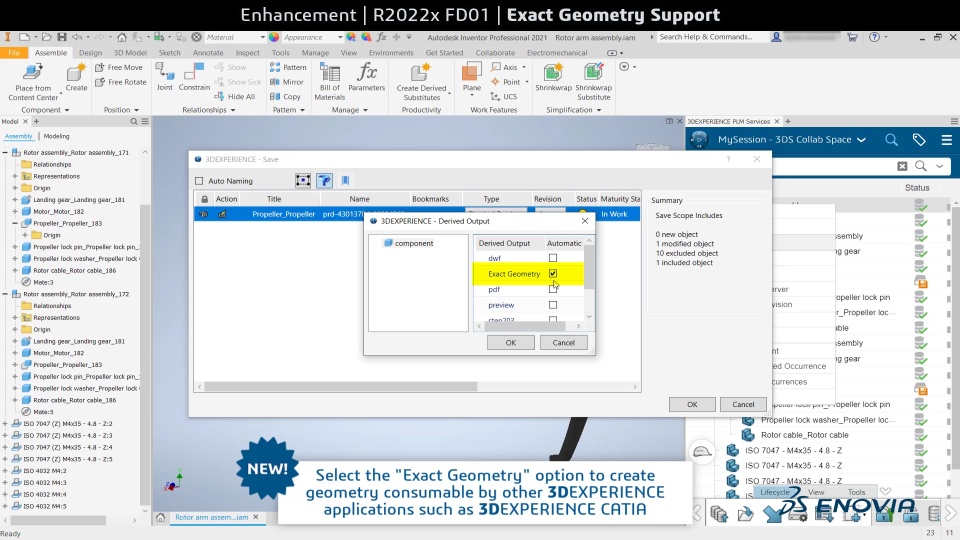
Task: Click the Search Help & Commands field
Action: (713, 37)
